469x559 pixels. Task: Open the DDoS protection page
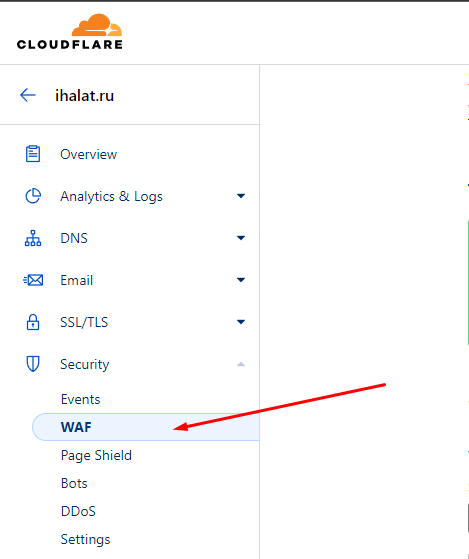(78, 511)
